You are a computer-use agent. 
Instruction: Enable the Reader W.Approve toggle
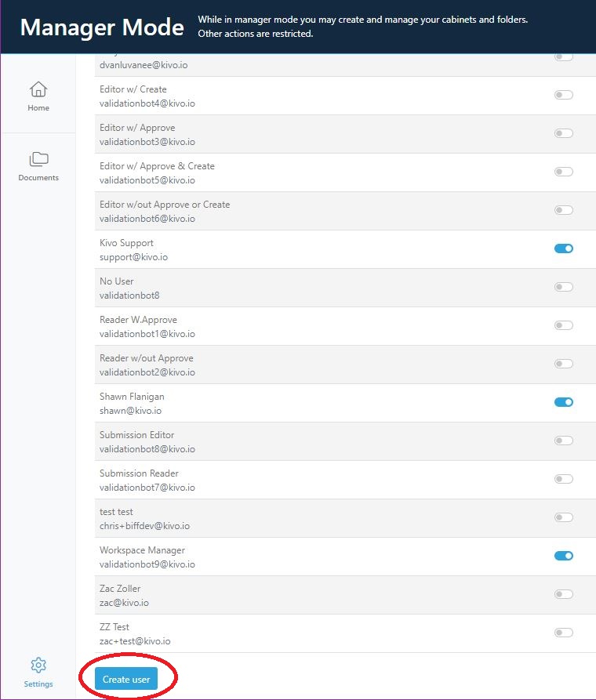(563, 325)
